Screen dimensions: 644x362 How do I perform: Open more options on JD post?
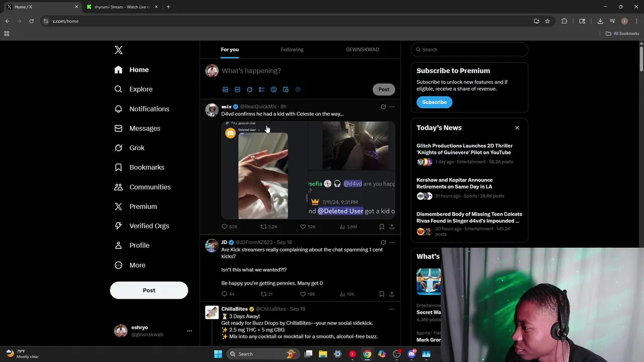pyautogui.click(x=392, y=242)
